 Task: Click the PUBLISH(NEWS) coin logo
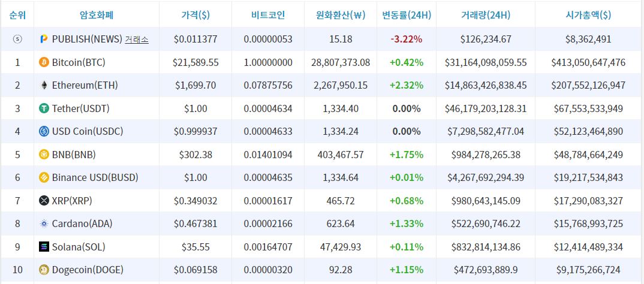tap(44, 40)
